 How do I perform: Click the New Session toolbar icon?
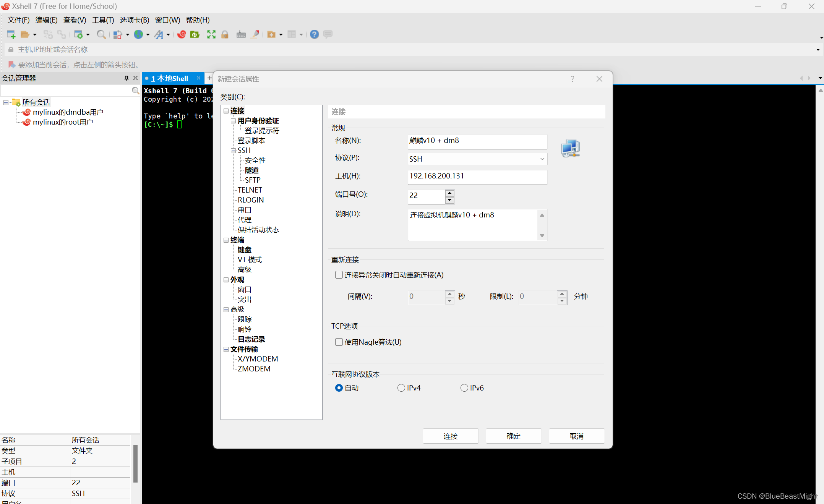point(11,35)
